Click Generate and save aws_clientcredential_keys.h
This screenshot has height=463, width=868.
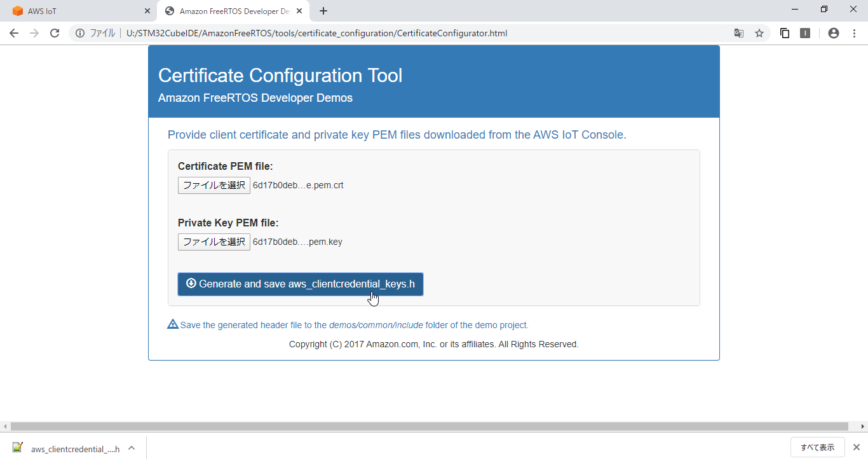pos(300,284)
